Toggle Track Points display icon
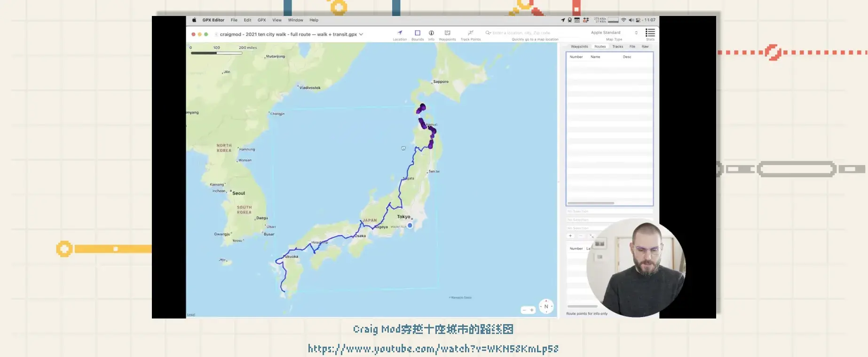Screen dimensions: 868x357 (470, 33)
